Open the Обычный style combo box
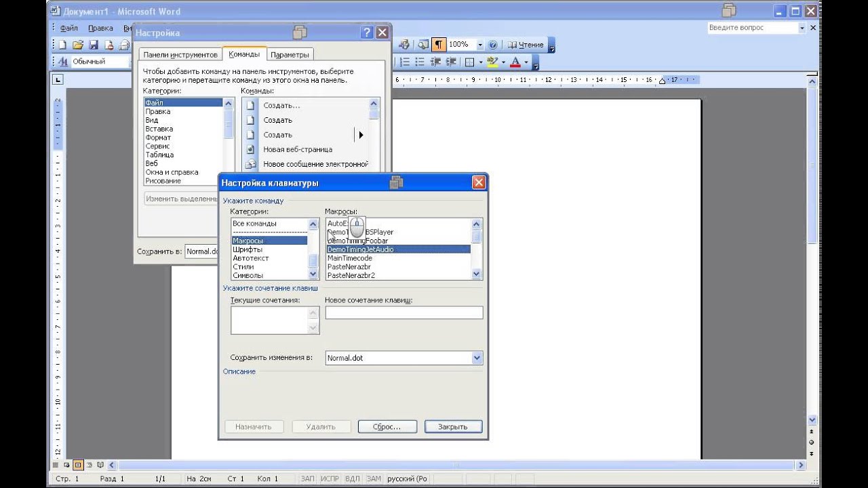 100,62
